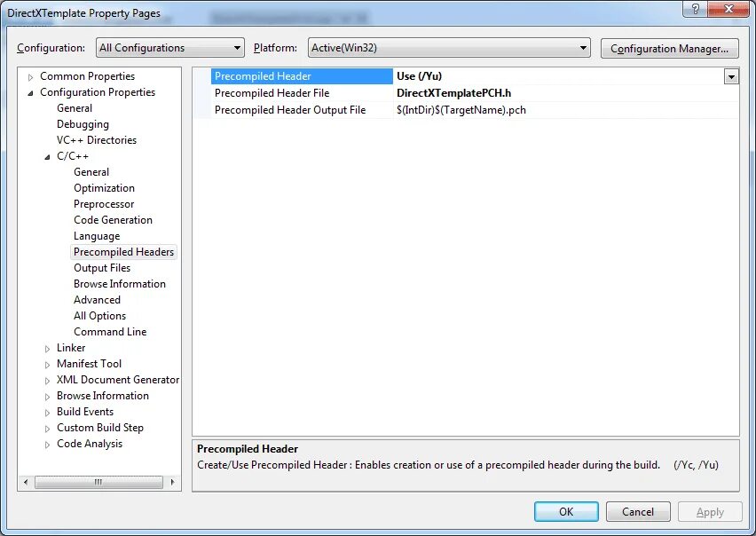Image resolution: width=756 pixels, height=536 pixels.
Task: Select the Precompiled Header Output File property
Action: pyautogui.click(x=290, y=110)
